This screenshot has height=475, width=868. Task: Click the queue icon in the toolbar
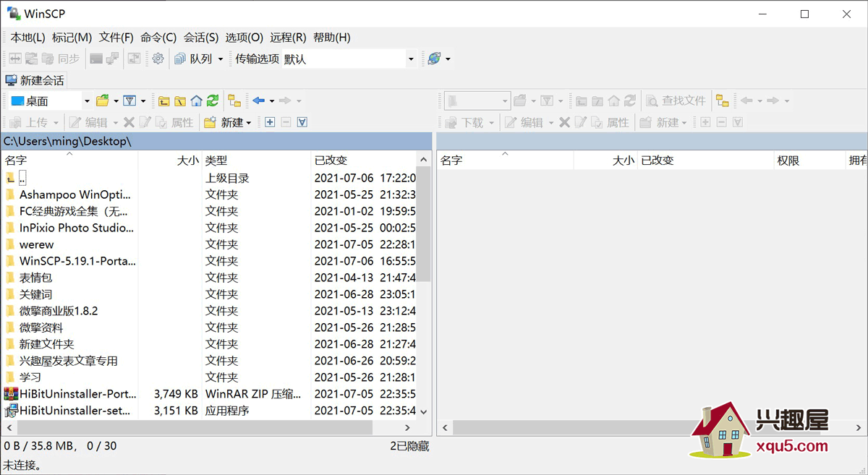(x=180, y=59)
